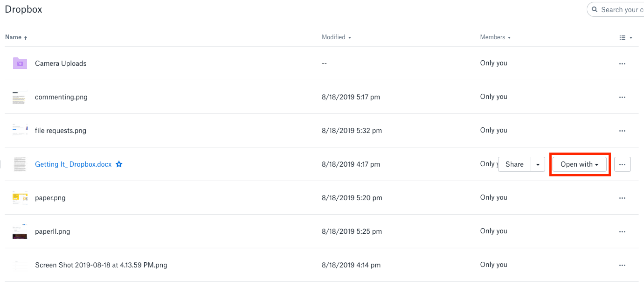Star the Getting It_ Dropbox.docx file
Screen dimensions: 644x294
coord(119,164)
